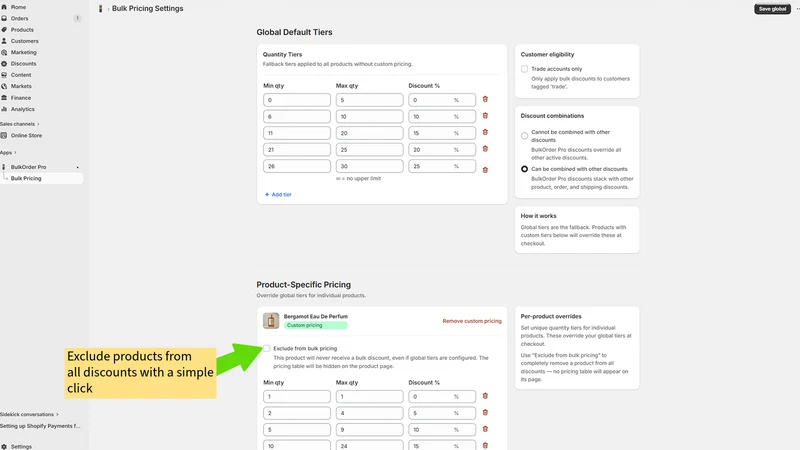The height and width of the screenshot is (450, 800).
Task: Click the Finance bank icon
Action: [x=4, y=97]
